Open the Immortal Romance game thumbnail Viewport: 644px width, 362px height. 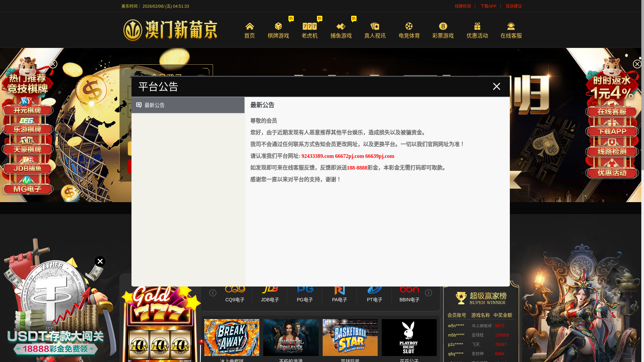pos(291,338)
